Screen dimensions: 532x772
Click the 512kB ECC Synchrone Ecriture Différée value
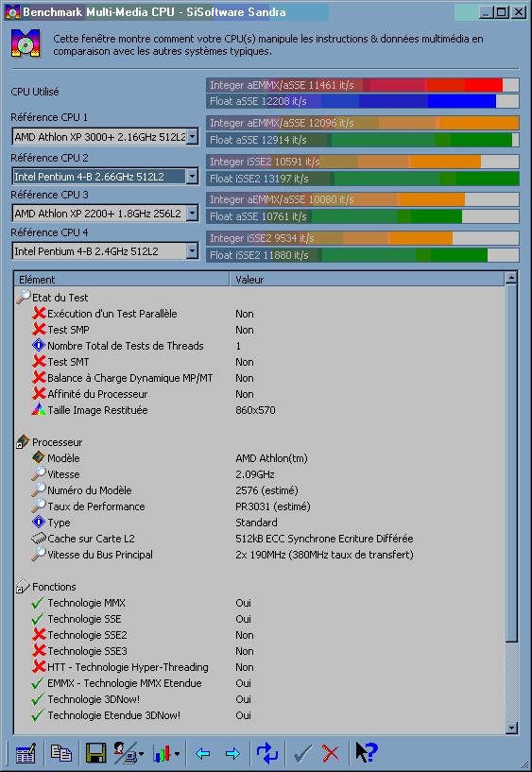point(324,539)
